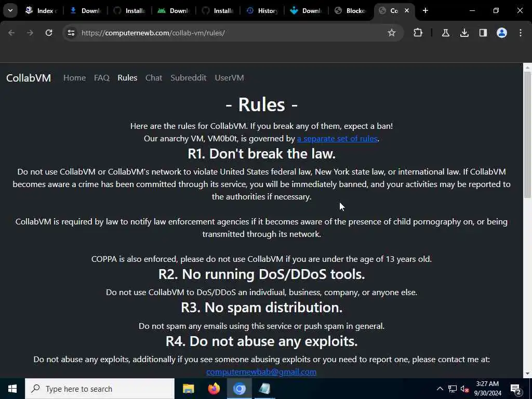Open the tab search dropdown arrow
Image resolution: width=532 pixels, height=399 pixels.
pyautogui.click(x=10, y=10)
